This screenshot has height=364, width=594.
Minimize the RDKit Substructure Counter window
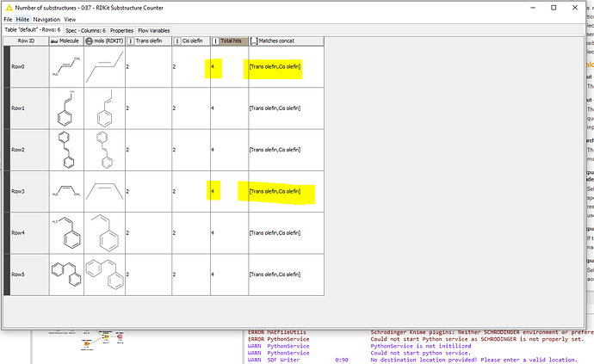pyautogui.click(x=533, y=8)
